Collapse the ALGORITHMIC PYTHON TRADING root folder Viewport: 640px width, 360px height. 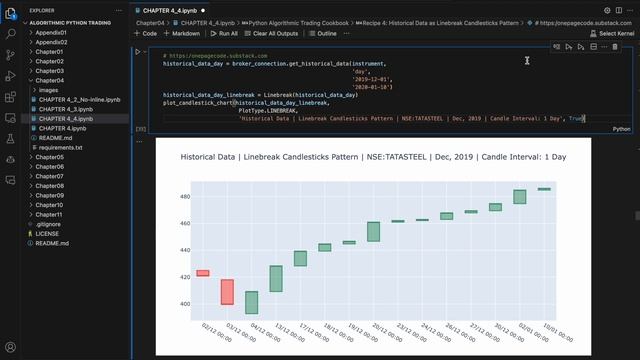click(x=70, y=23)
